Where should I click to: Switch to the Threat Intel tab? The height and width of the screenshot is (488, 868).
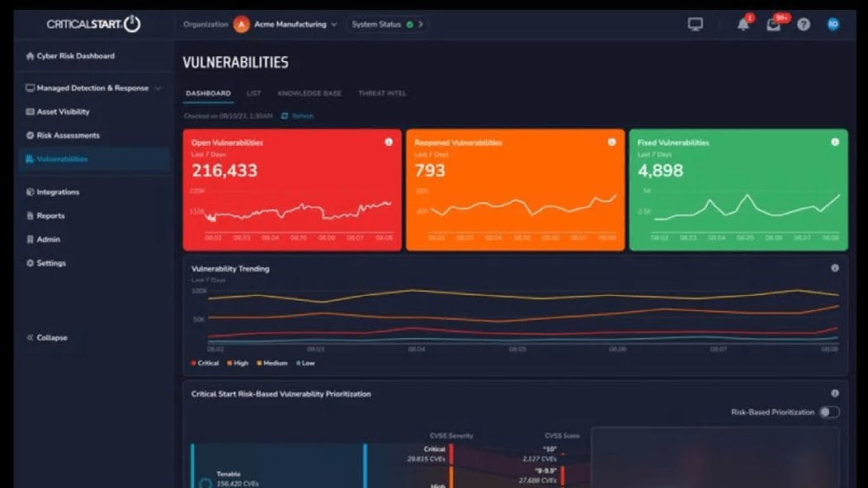pos(382,94)
